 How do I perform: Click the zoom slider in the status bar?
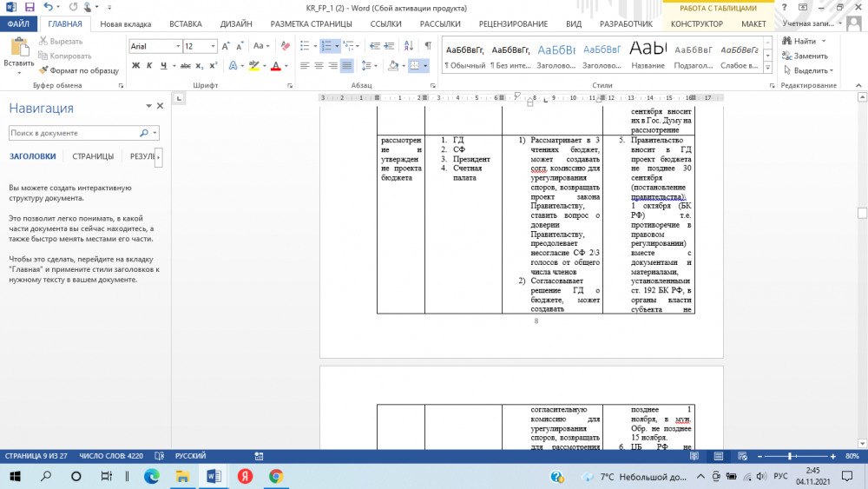pos(789,456)
